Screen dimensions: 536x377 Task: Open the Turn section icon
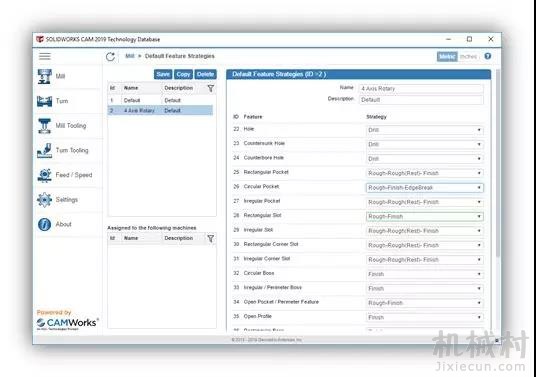[x=45, y=101]
